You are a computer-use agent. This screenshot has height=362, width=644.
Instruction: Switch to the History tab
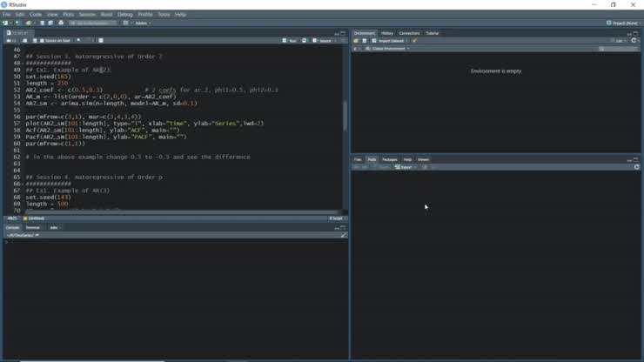[387, 33]
